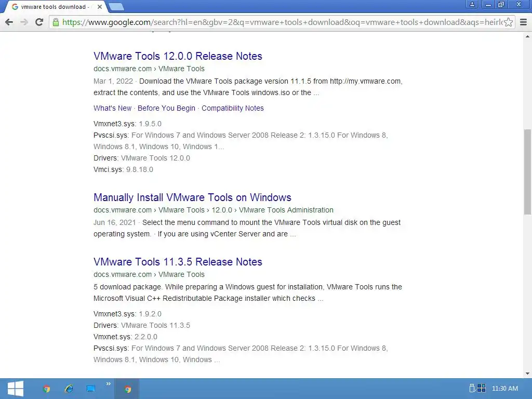Click the vertical scrollbar thumb
The height and width of the screenshot is (399, 532).
pos(527,172)
